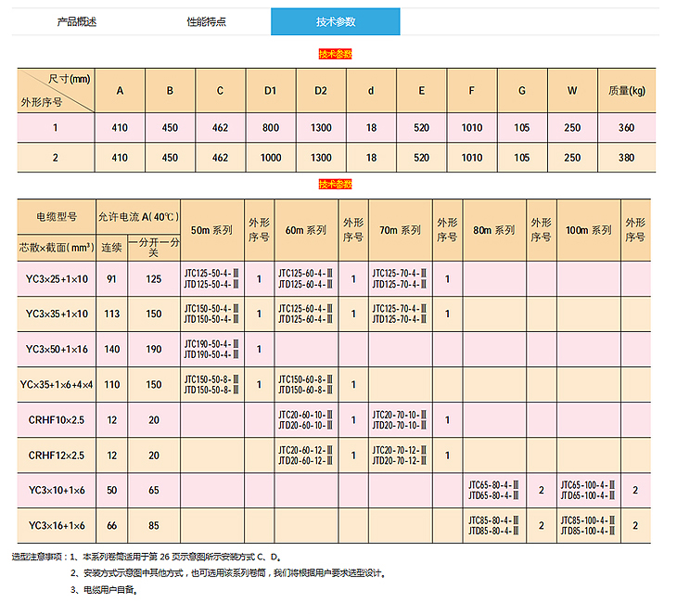The width and height of the screenshot is (677, 616).
Task: Click continuous current value 66
Action: (x=112, y=526)
